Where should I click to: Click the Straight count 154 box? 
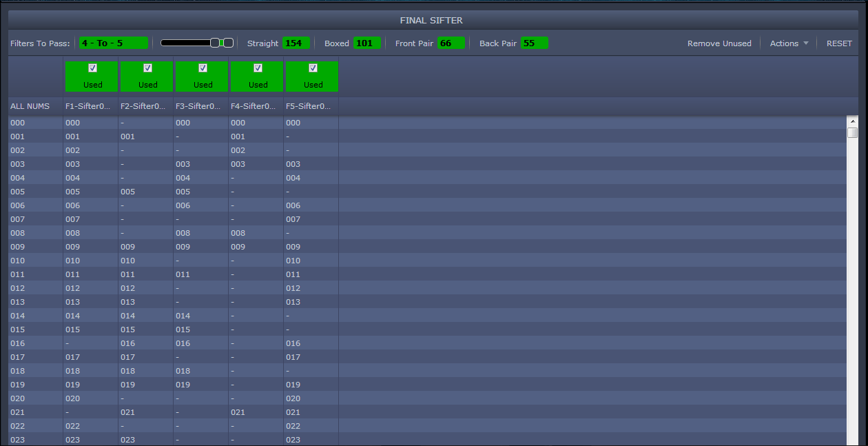[x=296, y=43]
